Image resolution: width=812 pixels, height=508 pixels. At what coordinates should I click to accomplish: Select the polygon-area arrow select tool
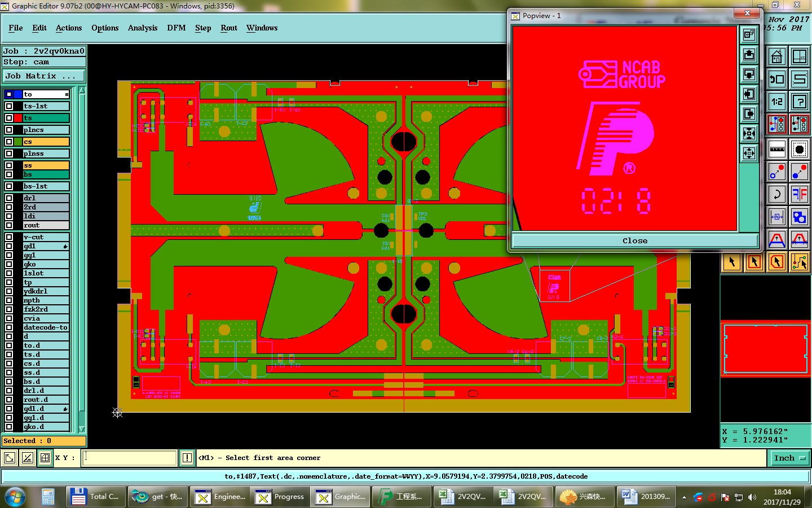point(777,262)
